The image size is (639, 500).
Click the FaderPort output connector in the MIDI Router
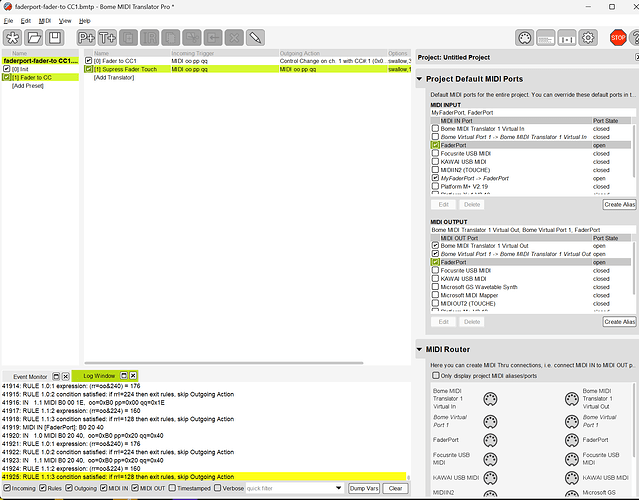pos(572,440)
